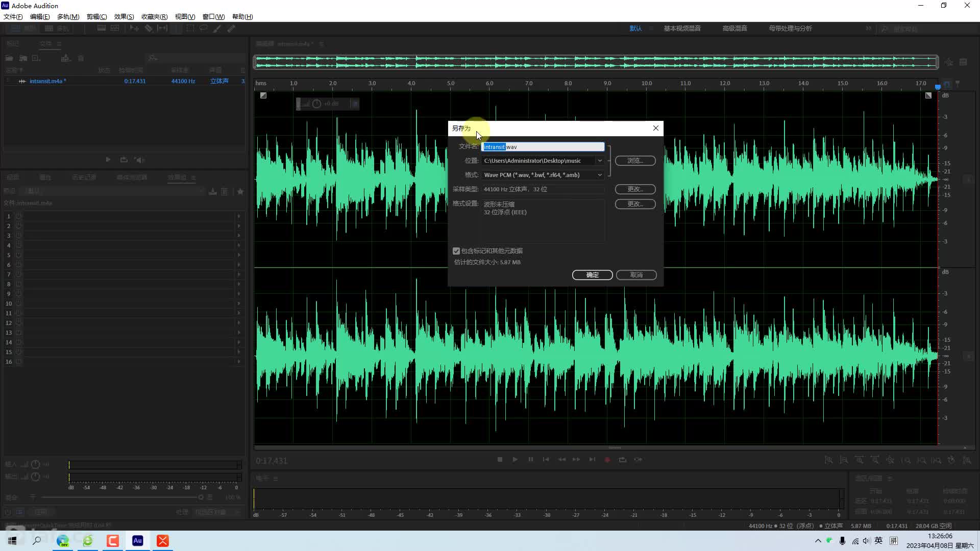Start playback with the Play transport button

coord(515,460)
